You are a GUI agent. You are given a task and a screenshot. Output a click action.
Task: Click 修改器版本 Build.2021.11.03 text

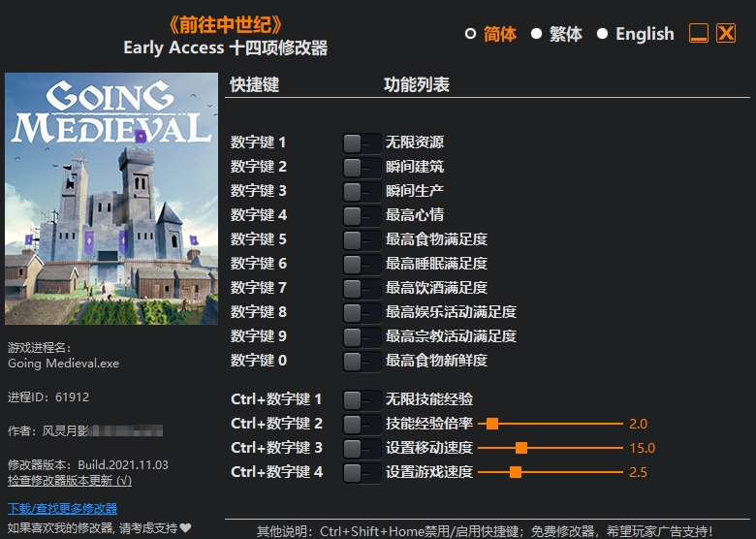pos(88,465)
